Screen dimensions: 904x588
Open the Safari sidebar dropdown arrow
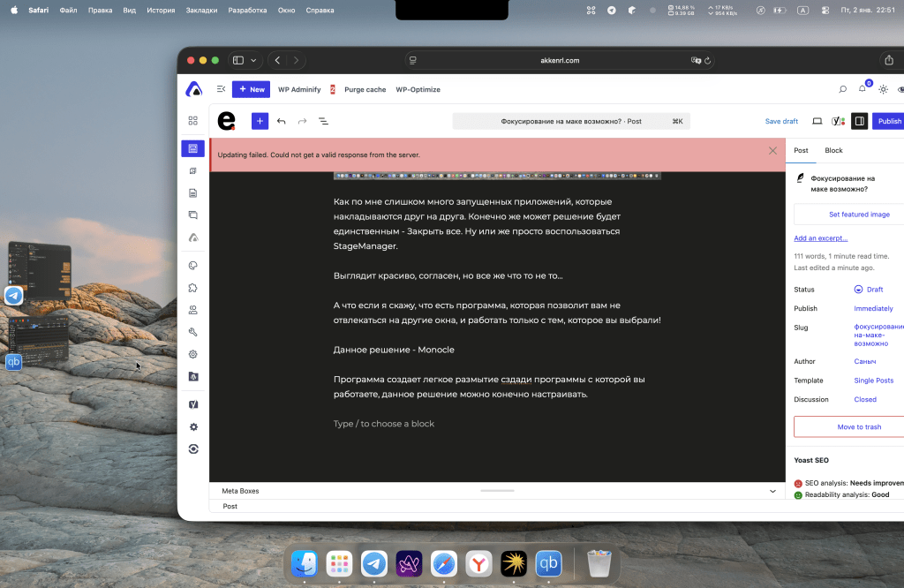[x=254, y=60]
